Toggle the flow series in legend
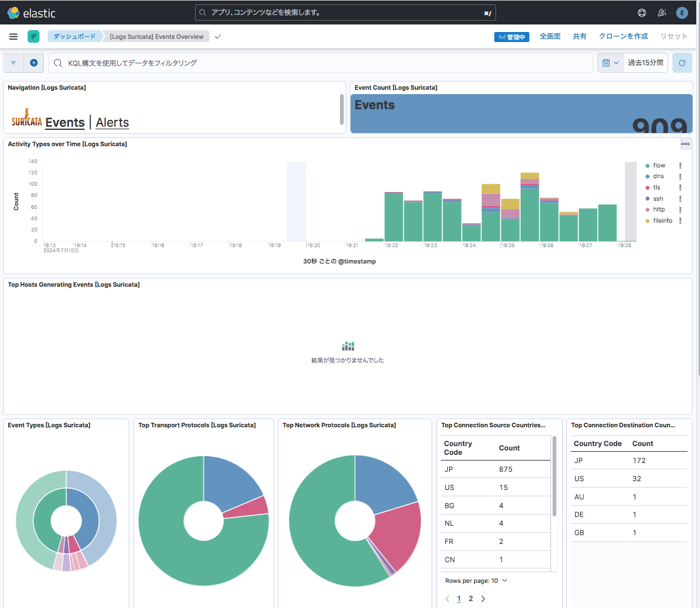 [659, 166]
